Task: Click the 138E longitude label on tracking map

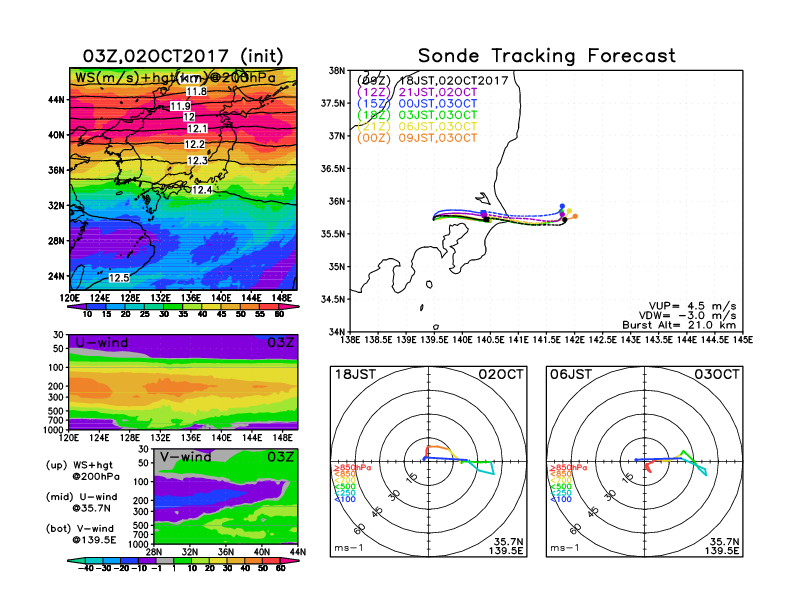Action: point(350,340)
